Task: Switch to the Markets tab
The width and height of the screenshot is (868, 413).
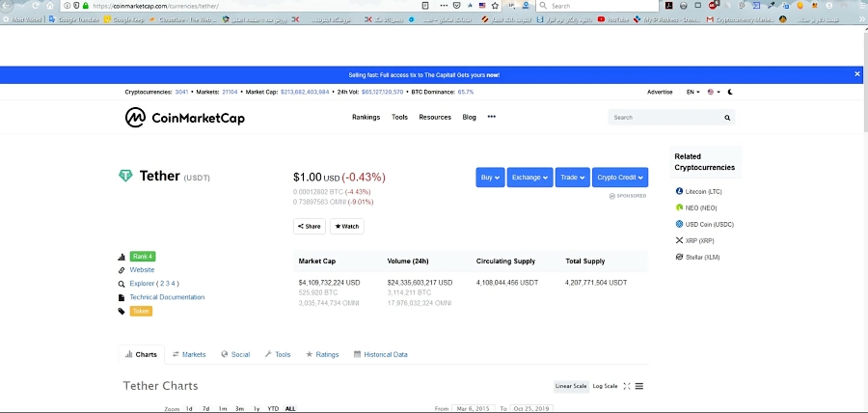Action: point(189,355)
